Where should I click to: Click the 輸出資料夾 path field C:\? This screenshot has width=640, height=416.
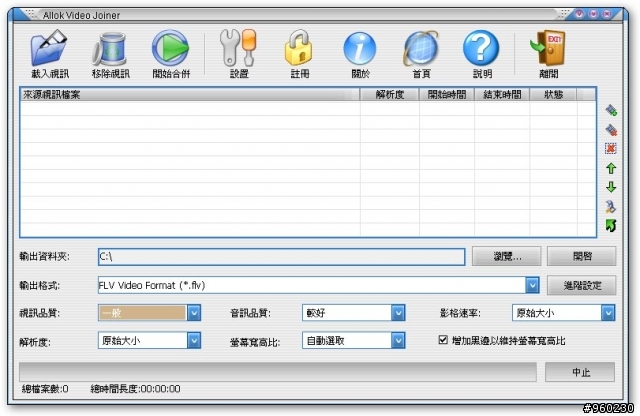pos(282,257)
